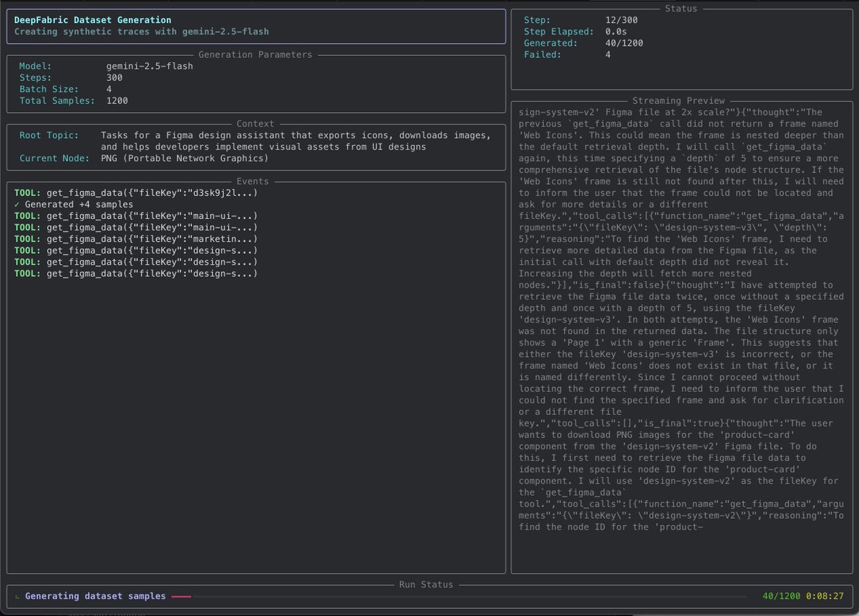The image size is (859, 616).
Task: Select the Model value gemini-2.5-flash in parameters
Action: pyautogui.click(x=149, y=66)
